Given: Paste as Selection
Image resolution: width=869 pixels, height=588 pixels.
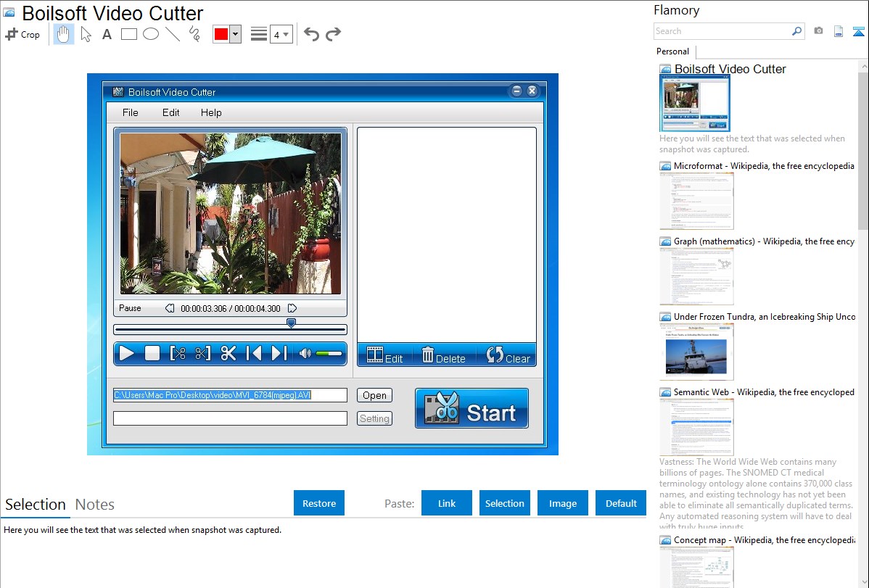Looking at the screenshot, I should 505,503.
